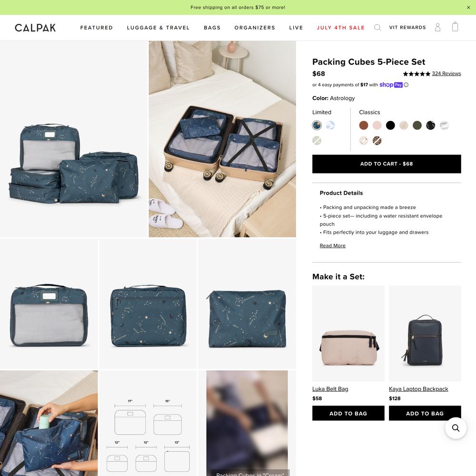Open the shopping bag icon
The width and height of the screenshot is (476, 476).
[x=455, y=27]
